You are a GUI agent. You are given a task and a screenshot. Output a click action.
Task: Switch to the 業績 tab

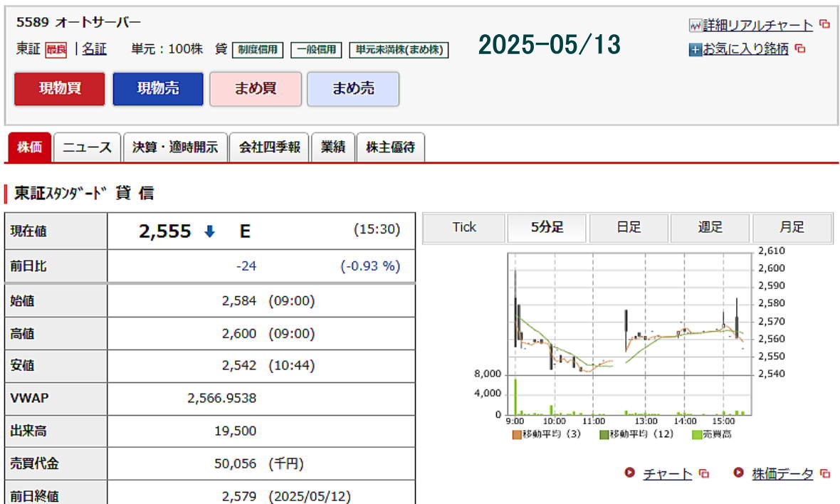[332, 147]
